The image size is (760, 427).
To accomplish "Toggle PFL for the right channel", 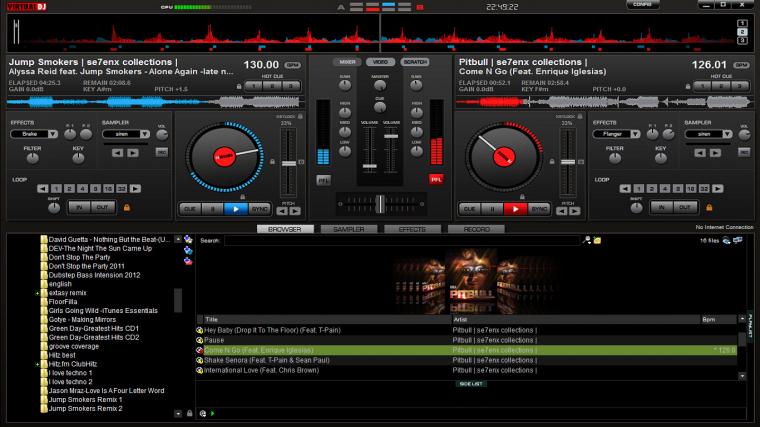I will [436, 180].
